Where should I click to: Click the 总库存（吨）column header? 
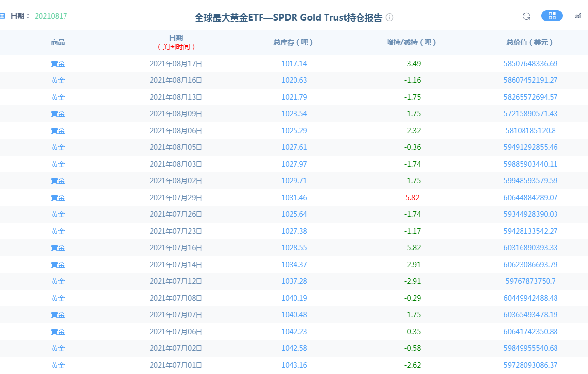tap(293, 42)
